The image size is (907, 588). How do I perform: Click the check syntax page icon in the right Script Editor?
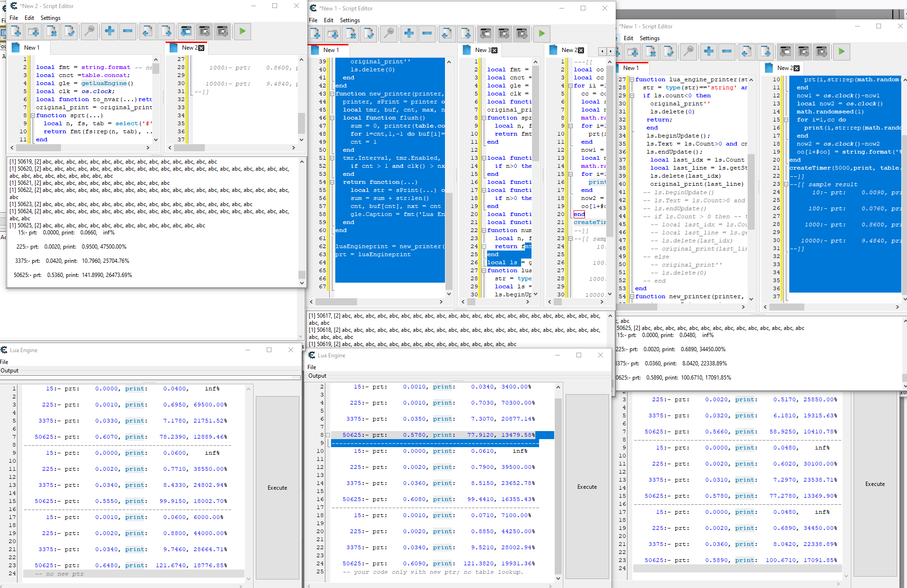pyautogui.click(x=669, y=52)
